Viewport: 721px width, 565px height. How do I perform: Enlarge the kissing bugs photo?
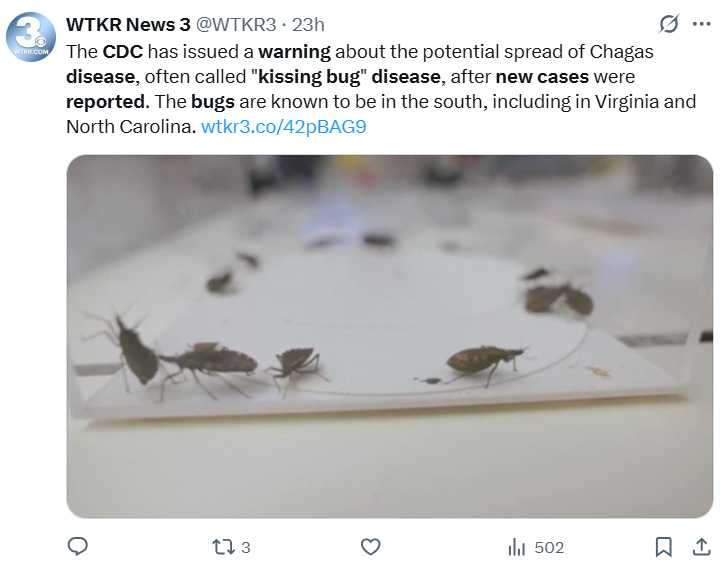[x=389, y=335]
